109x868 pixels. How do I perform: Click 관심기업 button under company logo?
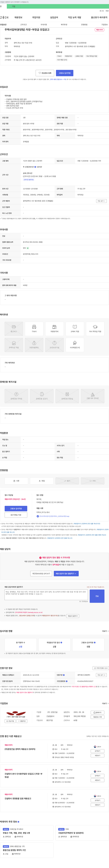point(10,721)
